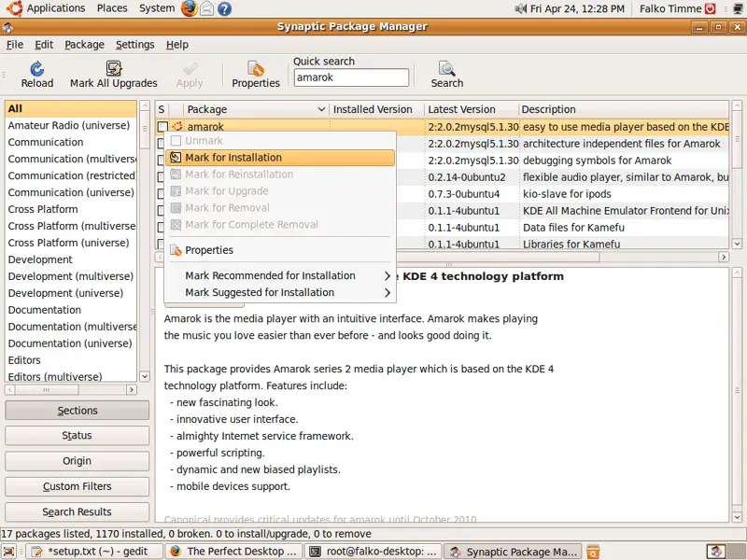Click Mark All Upgrades icon
Screen dimensions: 747x560
(x=113, y=68)
